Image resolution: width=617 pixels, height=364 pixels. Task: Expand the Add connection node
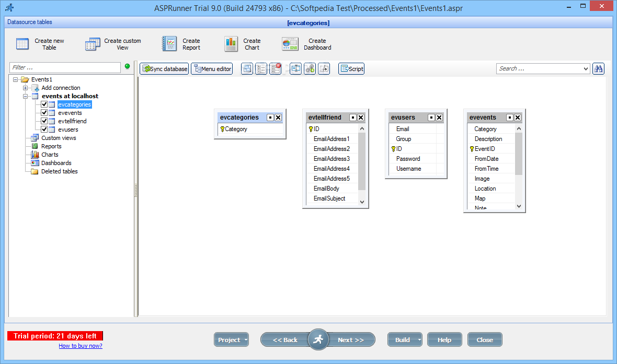tap(25, 88)
